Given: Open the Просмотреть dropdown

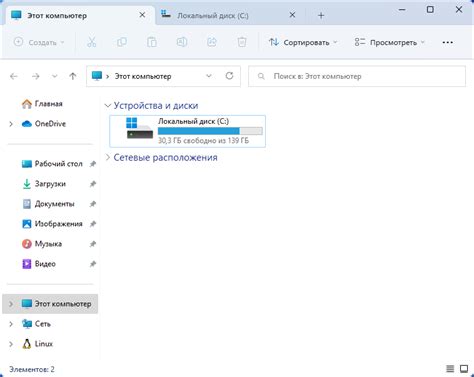Looking at the screenshot, I should click(390, 42).
